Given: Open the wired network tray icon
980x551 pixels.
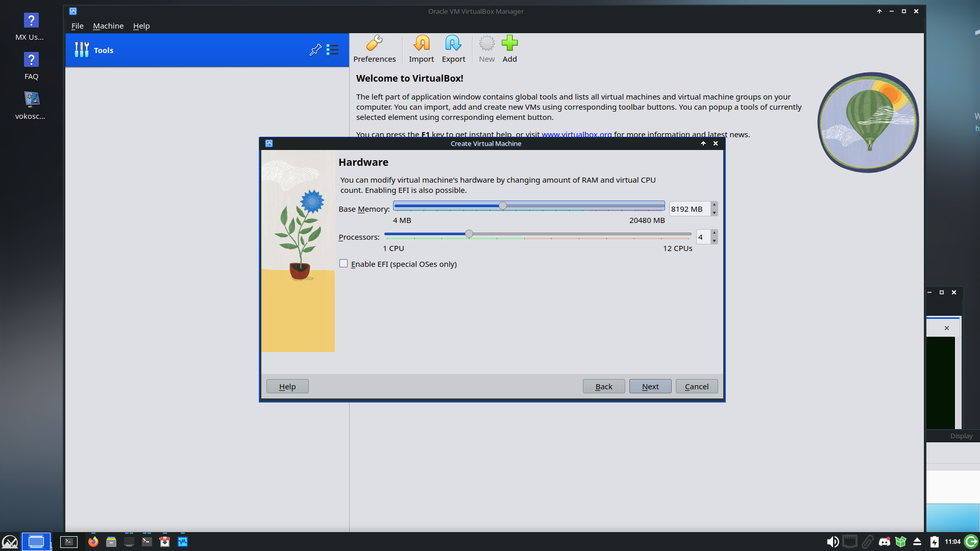Looking at the screenshot, I should [850, 542].
